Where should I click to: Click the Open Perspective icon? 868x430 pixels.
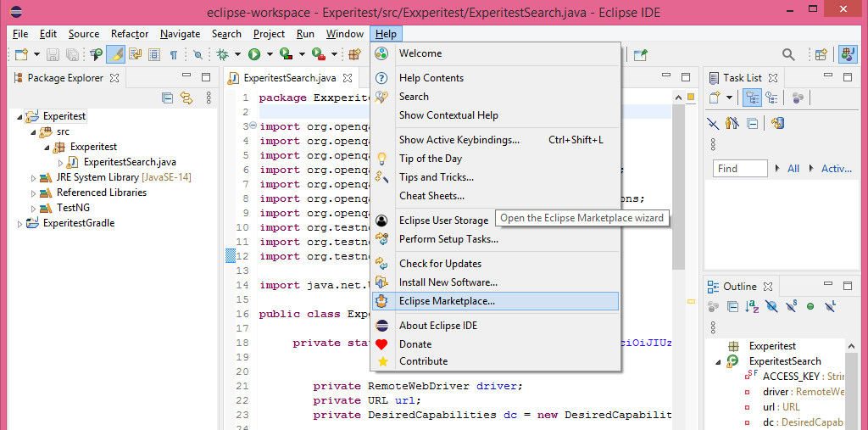(x=821, y=54)
